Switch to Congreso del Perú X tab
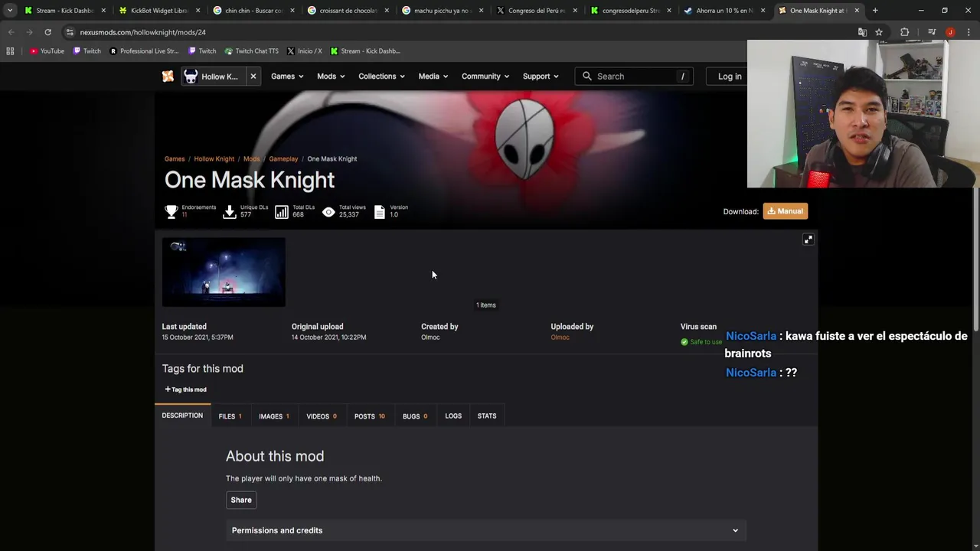 click(537, 11)
